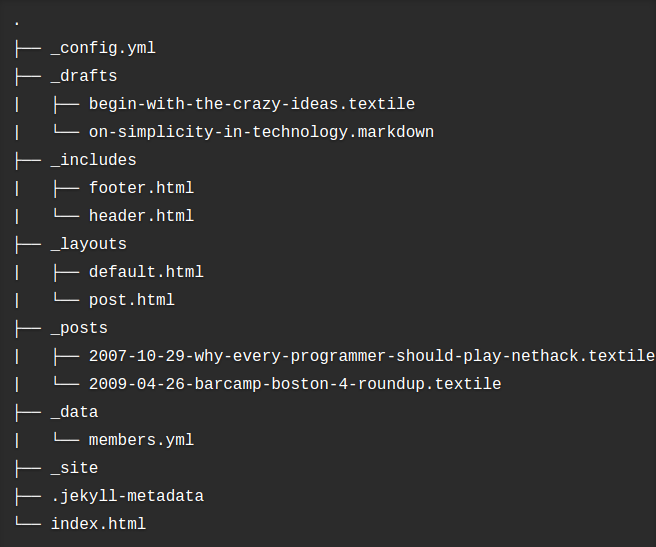The image size is (656, 547).
Task: Select the _site directory name
Action: pyautogui.click(x=74, y=468)
